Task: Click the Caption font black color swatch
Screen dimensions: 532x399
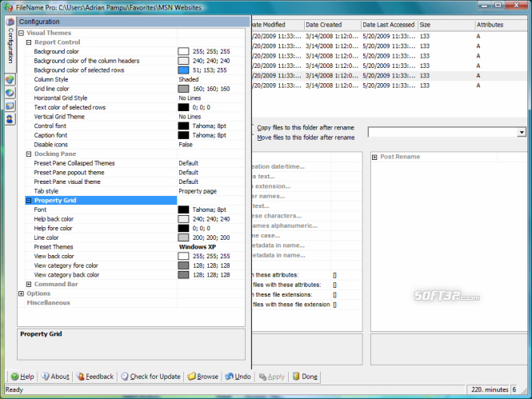Action: click(183, 135)
